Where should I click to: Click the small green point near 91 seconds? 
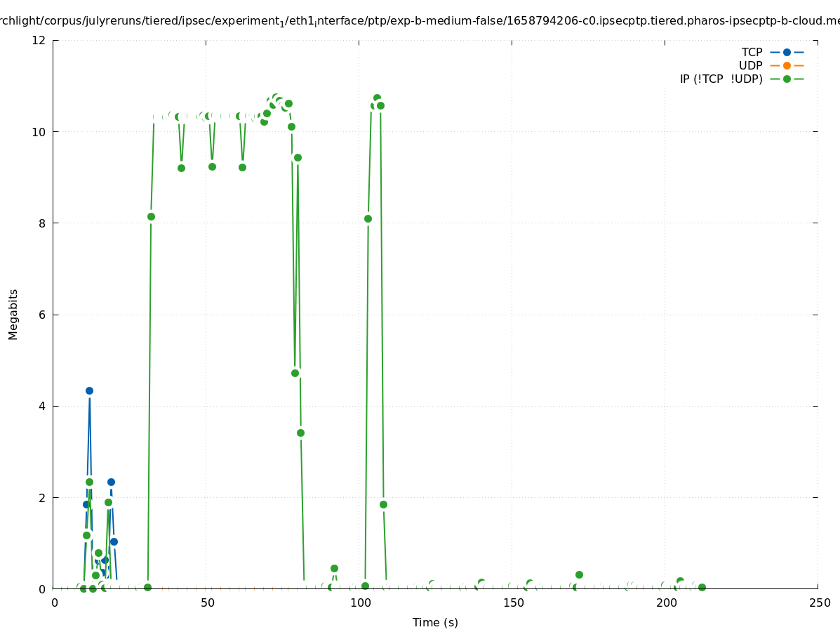tap(334, 568)
